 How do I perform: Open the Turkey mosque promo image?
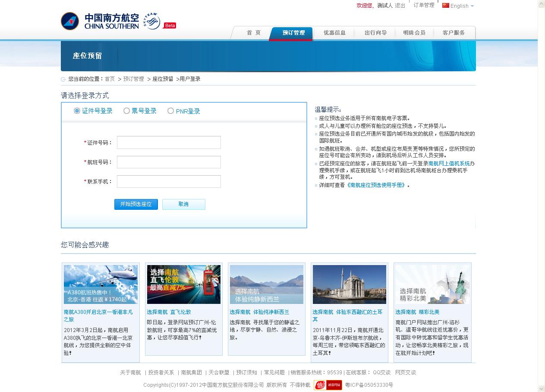[349, 285]
